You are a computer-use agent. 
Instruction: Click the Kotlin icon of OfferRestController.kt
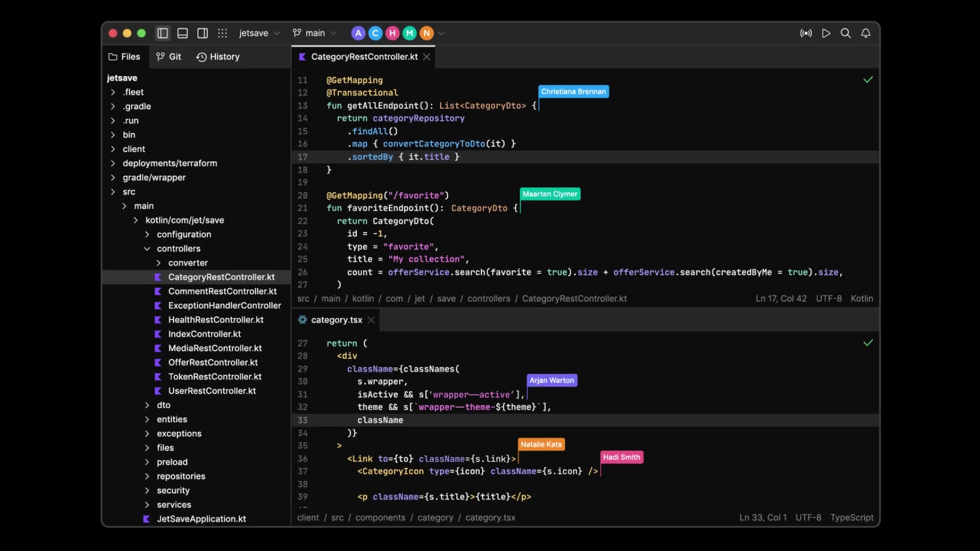pos(158,363)
